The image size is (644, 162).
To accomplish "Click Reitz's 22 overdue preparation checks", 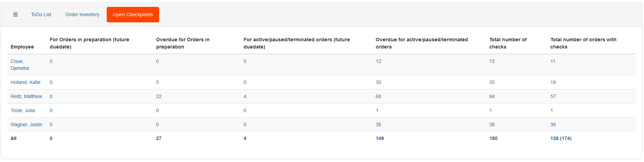I will [159, 96].
